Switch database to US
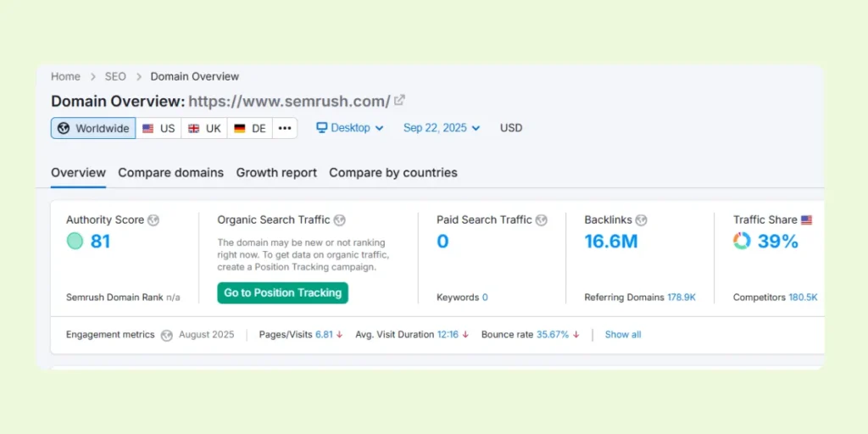The height and width of the screenshot is (434, 868). click(159, 128)
